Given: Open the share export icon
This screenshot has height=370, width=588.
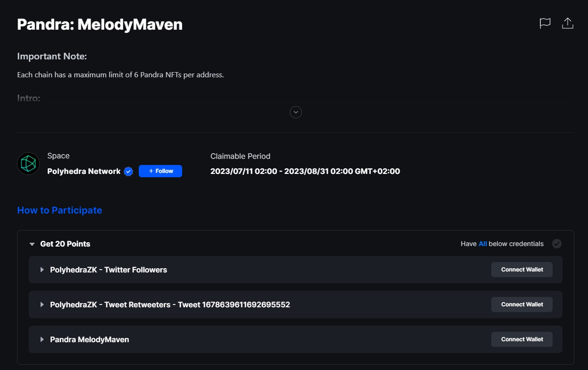Looking at the screenshot, I should point(568,24).
